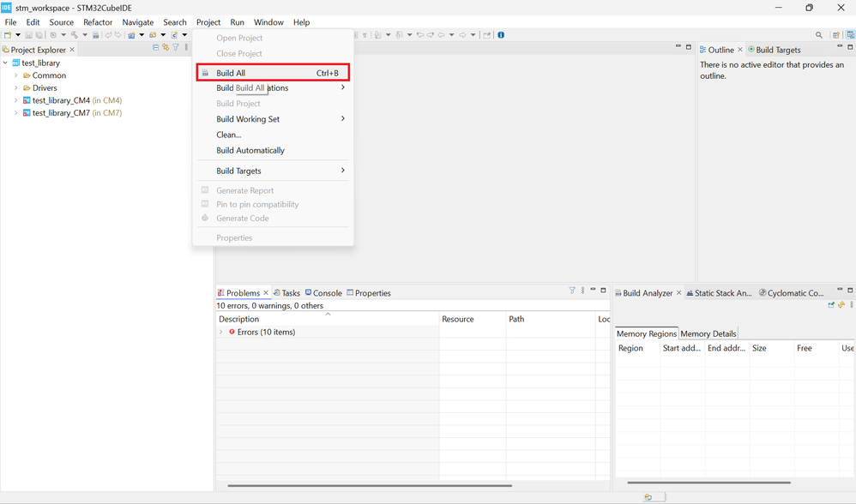Click the new C source file icon
The height and width of the screenshot is (504, 856).
pyautogui.click(x=175, y=35)
